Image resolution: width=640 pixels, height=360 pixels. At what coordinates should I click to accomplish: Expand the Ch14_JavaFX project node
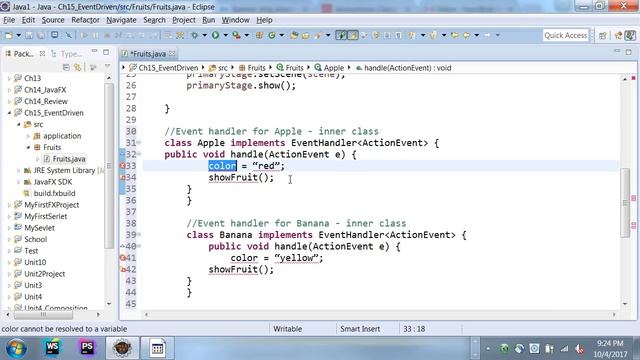[9, 90]
